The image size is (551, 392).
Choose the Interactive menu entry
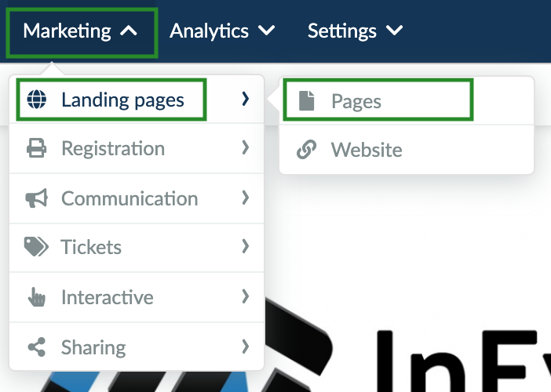tap(137, 297)
